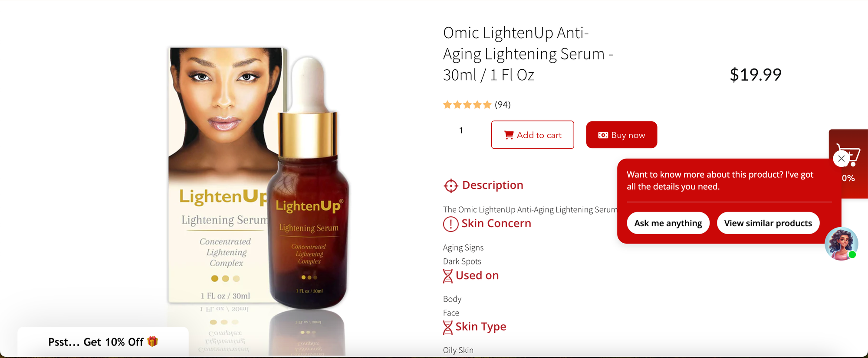Click the Used on hourglass icon
This screenshot has height=358, width=868.
pos(448,276)
